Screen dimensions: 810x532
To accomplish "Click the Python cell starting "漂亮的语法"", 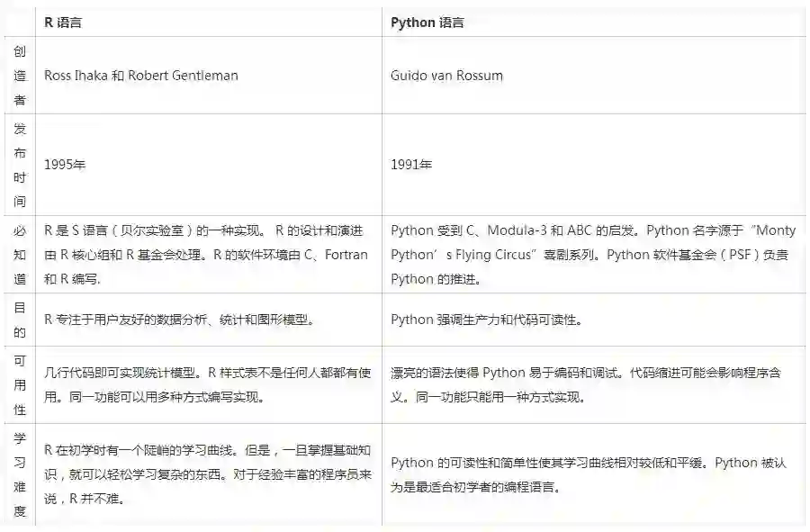I will (592, 384).
